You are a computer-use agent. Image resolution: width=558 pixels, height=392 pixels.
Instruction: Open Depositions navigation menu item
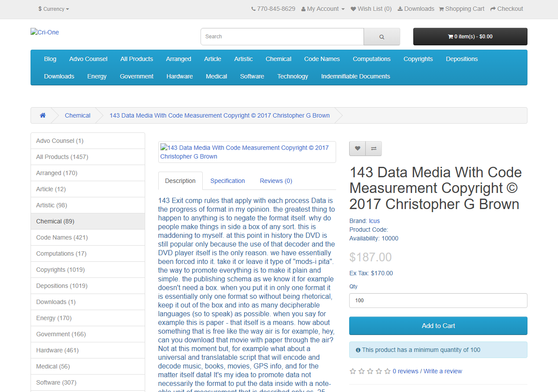pyautogui.click(x=462, y=59)
